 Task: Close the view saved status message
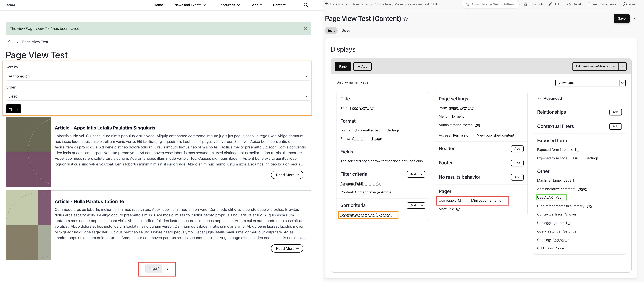tap(305, 29)
